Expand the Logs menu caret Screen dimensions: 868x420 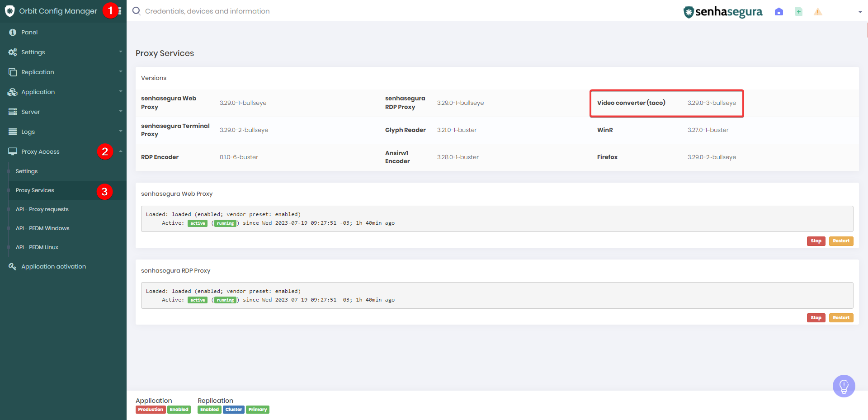tap(121, 131)
